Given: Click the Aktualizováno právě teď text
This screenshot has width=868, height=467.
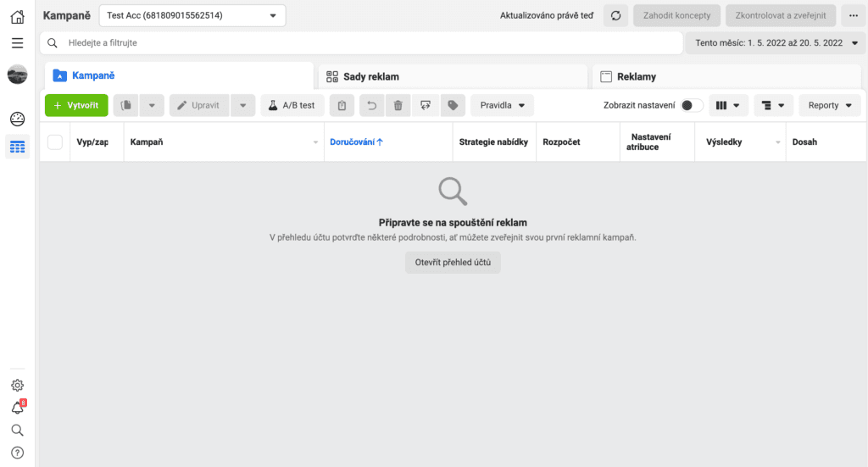Looking at the screenshot, I should (x=547, y=15).
